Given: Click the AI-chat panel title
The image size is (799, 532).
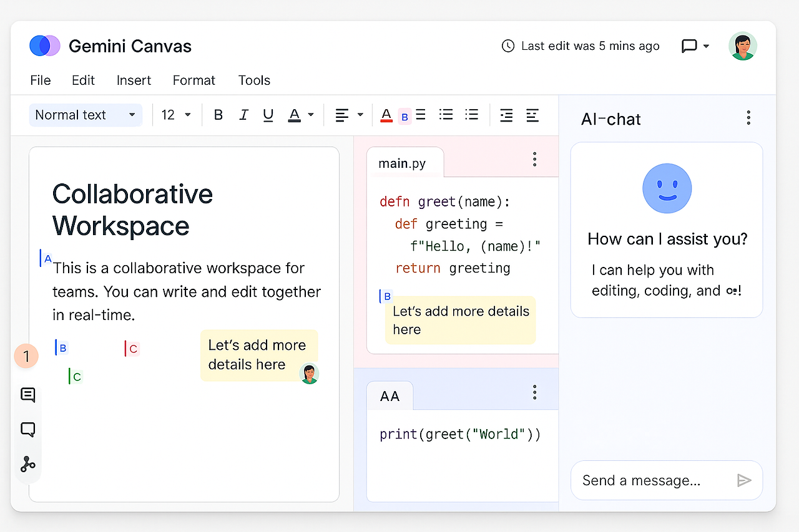Looking at the screenshot, I should pos(611,119).
